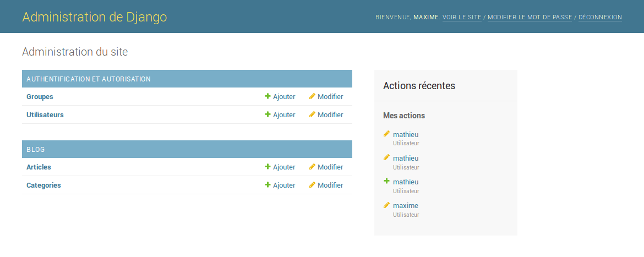Screen dimensions: 644x257
Task: Click Ajouter link for Articles
Action: click(284, 167)
